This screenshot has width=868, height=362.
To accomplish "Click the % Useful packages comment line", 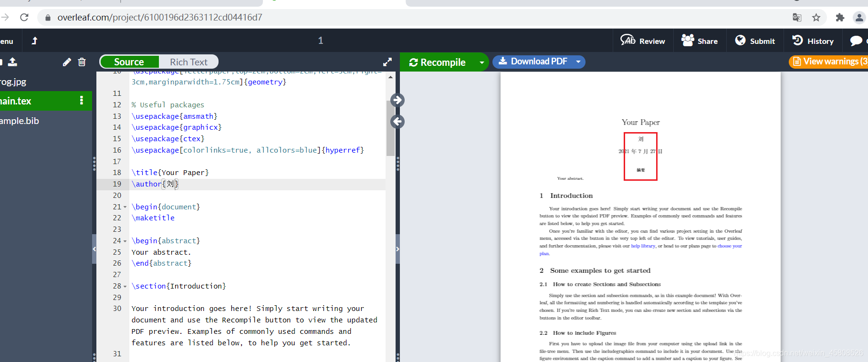I will tap(168, 105).
